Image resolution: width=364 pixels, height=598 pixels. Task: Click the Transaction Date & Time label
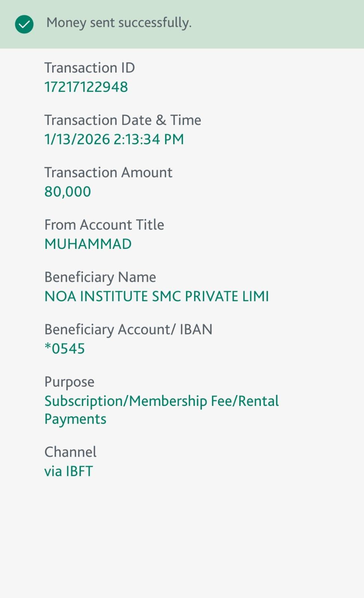point(122,120)
